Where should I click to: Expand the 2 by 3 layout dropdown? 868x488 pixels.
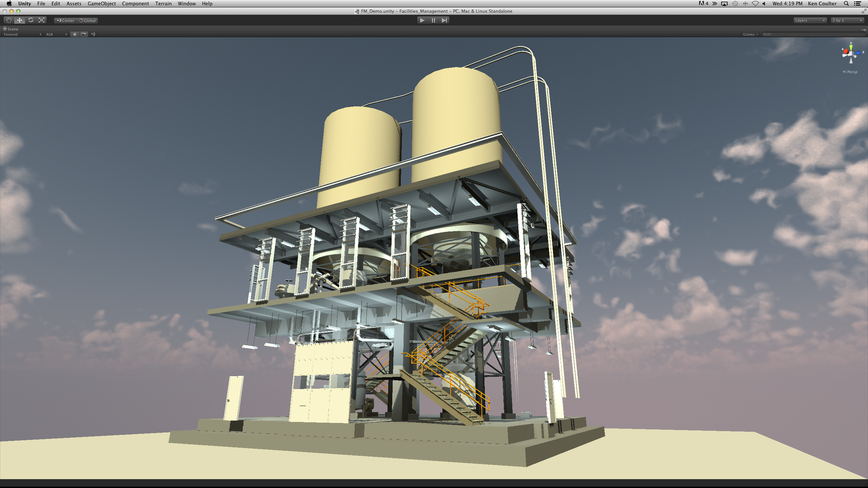click(847, 20)
